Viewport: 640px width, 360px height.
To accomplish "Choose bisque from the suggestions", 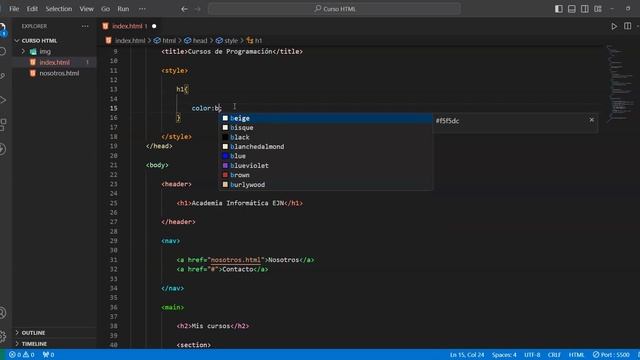I will click(x=326, y=128).
